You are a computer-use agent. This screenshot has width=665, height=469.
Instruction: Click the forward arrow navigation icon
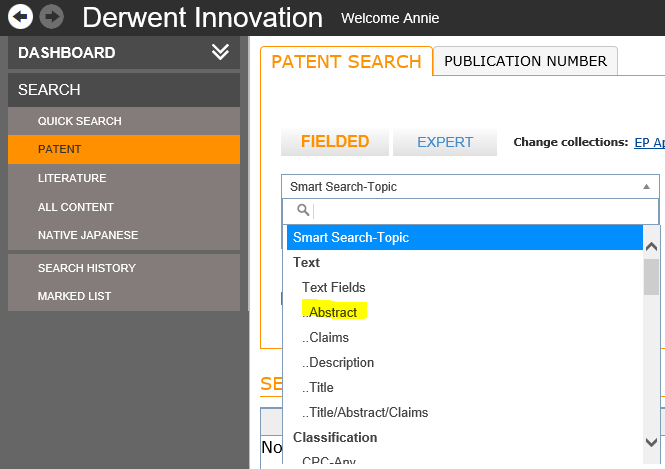pyautogui.click(x=51, y=17)
